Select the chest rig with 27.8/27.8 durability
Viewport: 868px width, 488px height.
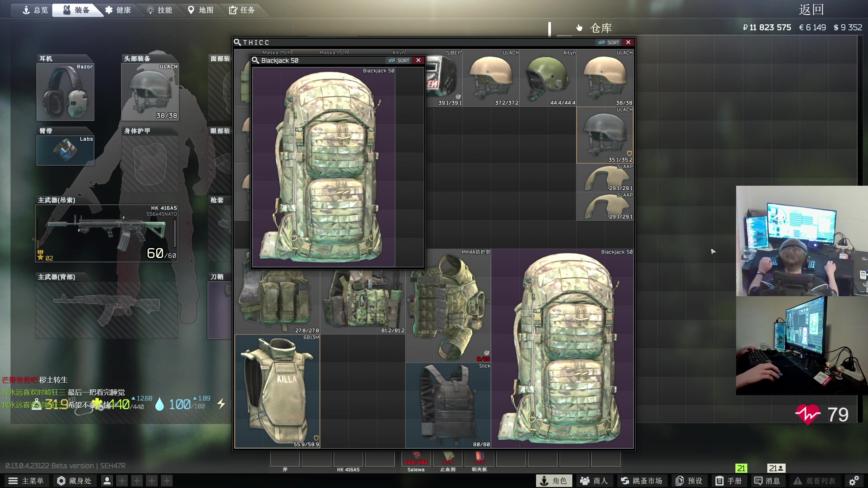click(x=277, y=302)
